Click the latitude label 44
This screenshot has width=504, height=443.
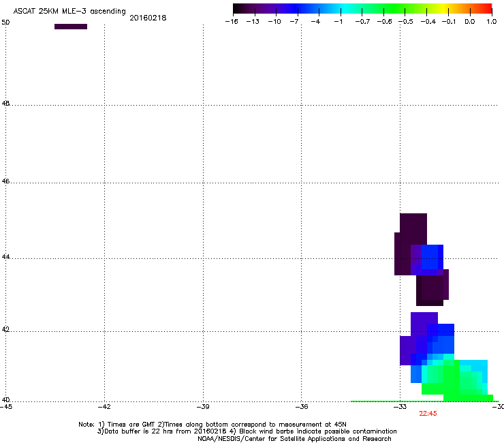pyautogui.click(x=5, y=257)
